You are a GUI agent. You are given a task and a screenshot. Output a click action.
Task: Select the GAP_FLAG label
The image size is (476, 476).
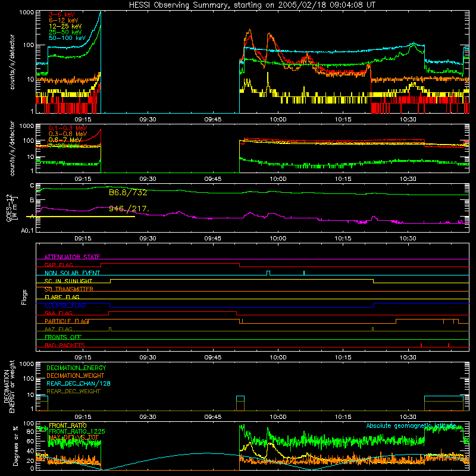coord(58,265)
